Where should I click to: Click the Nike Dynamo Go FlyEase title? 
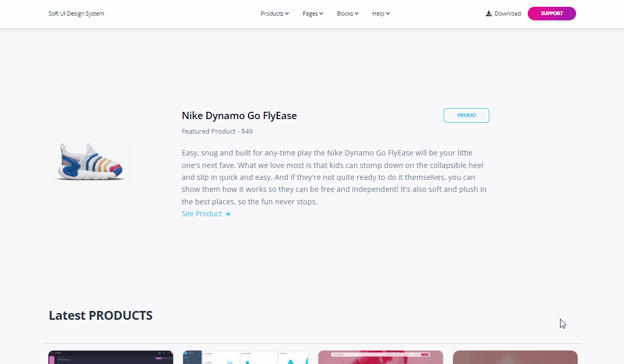239,115
